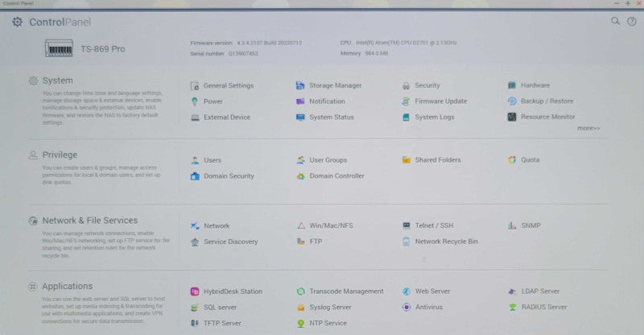The width and height of the screenshot is (644, 335).
Task: Open Power settings icon
Action: click(195, 101)
